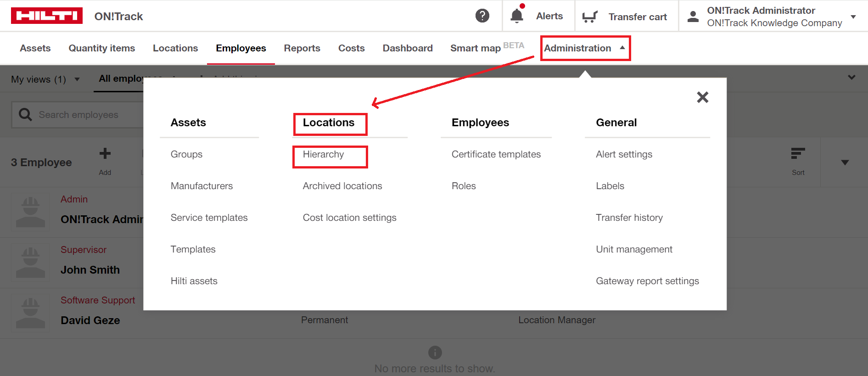Click the Sort icon
Viewport: 868px width, 376px height.
pyautogui.click(x=798, y=153)
